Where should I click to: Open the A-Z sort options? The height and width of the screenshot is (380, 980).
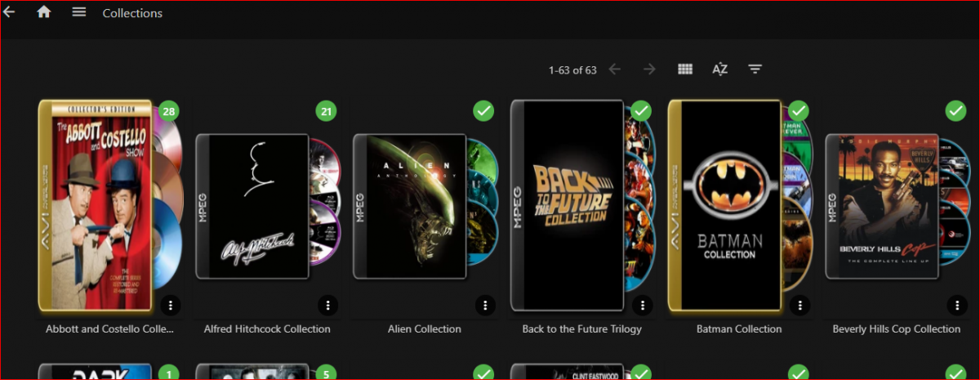[x=719, y=69]
